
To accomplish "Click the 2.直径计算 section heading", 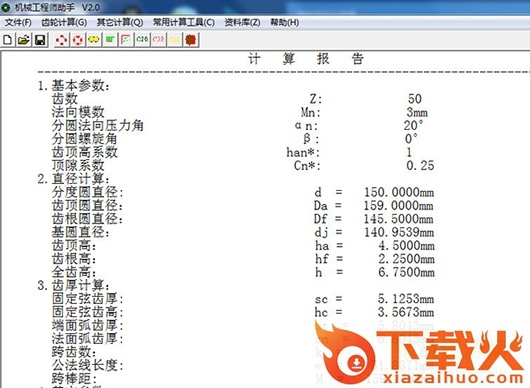I will click(x=73, y=179).
